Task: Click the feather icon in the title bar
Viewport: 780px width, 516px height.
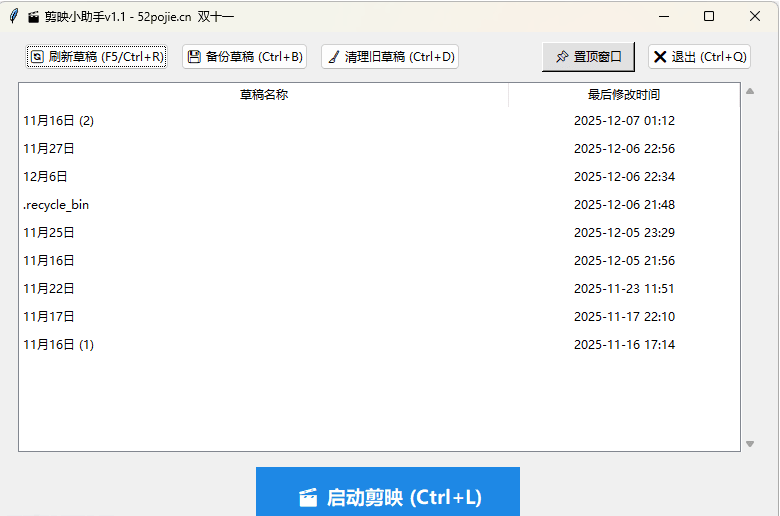Action: coord(14,16)
